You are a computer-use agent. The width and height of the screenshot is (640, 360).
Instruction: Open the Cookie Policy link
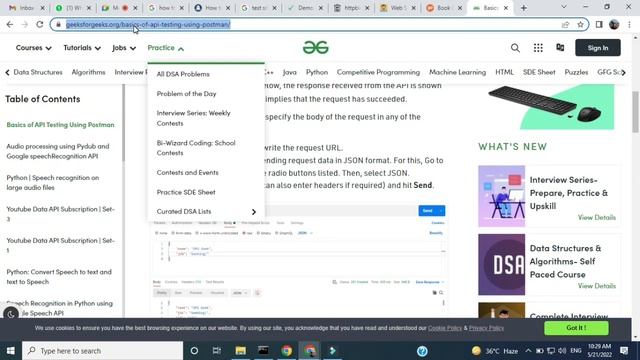pos(445,328)
